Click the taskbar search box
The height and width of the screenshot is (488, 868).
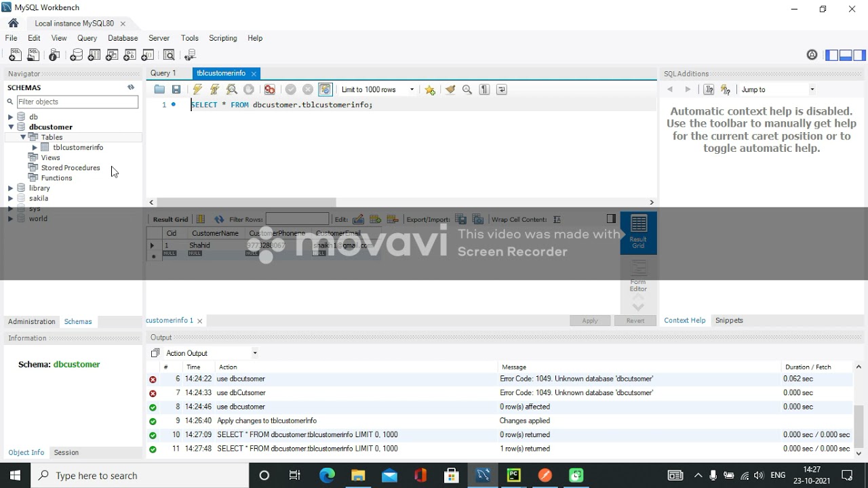coord(140,475)
